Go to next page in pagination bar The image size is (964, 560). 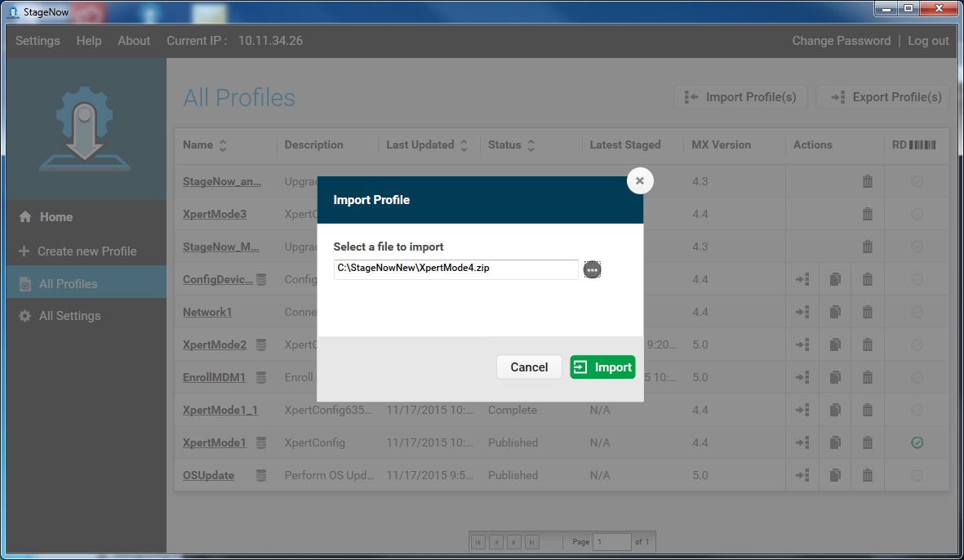click(x=514, y=542)
